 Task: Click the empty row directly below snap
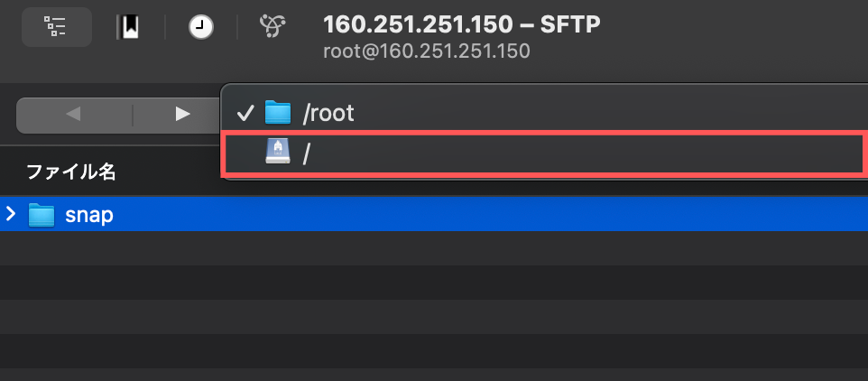(433, 248)
